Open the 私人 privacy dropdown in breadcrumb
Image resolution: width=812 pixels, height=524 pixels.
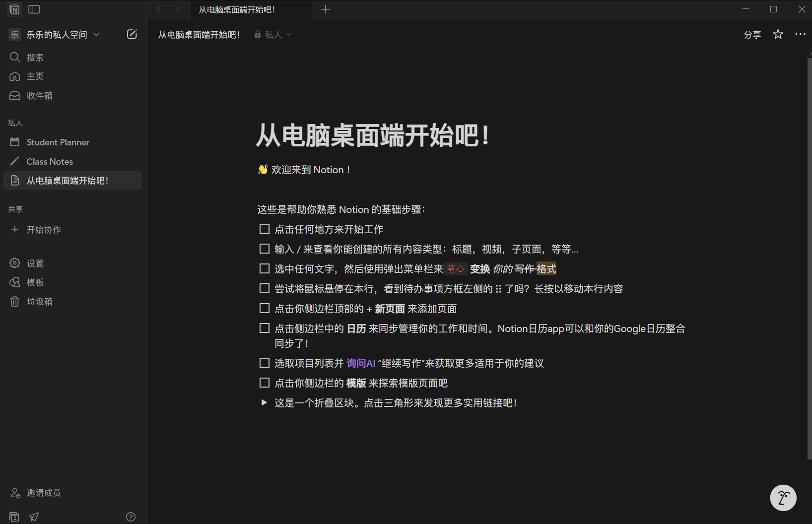(x=273, y=34)
